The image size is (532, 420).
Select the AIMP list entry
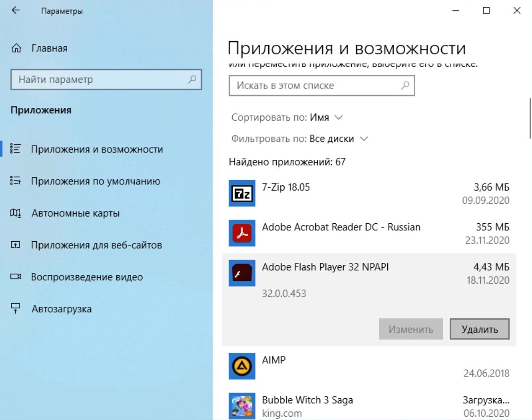pos(369,366)
